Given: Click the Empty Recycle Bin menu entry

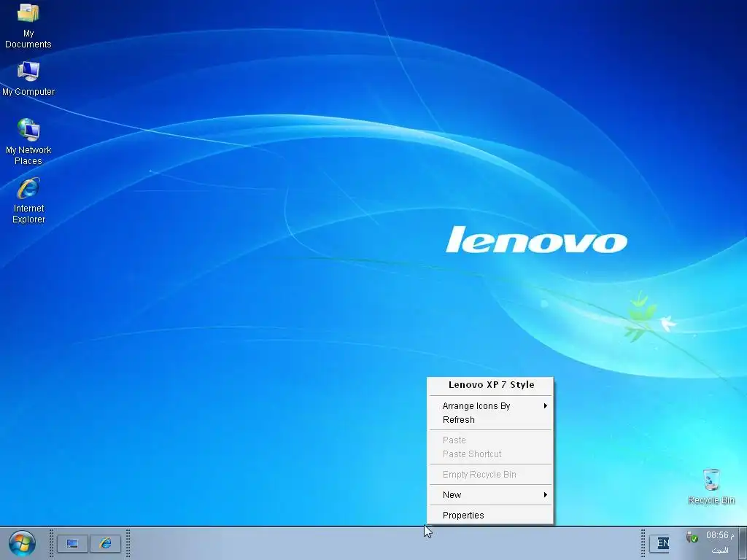Looking at the screenshot, I should tap(491, 474).
